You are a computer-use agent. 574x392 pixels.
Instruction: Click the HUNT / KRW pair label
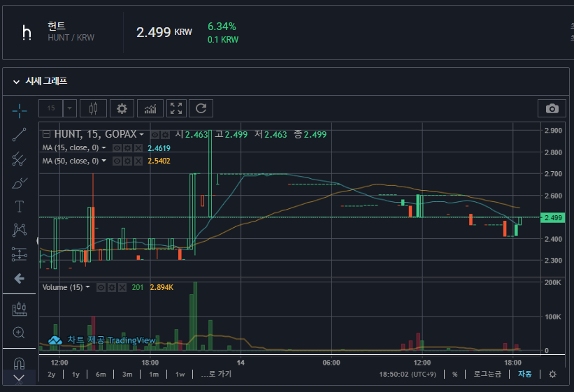(71, 38)
